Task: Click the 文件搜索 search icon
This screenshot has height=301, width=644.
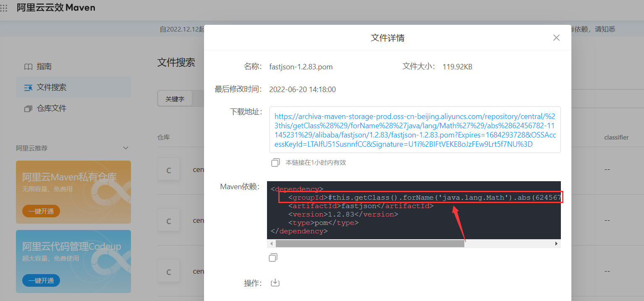Action: tap(28, 87)
